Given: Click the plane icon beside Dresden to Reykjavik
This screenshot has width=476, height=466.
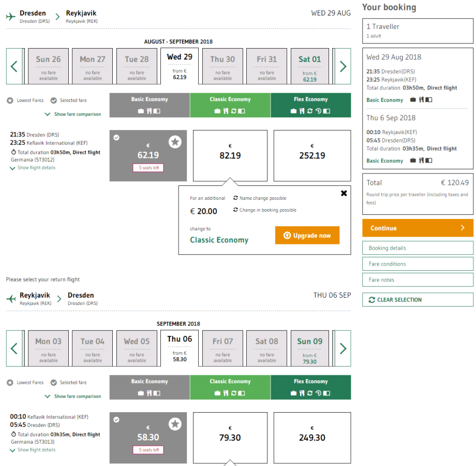Looking at the screenshot, I should (11, 17).
